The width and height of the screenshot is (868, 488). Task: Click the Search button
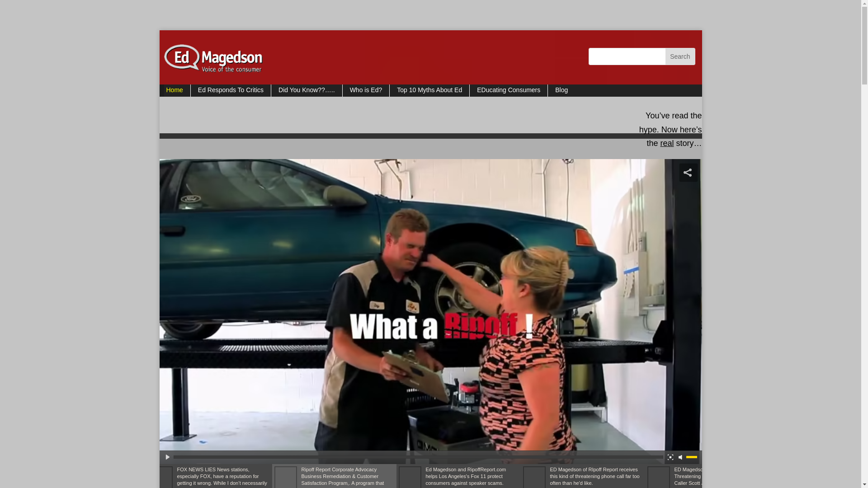click(680, 56)
